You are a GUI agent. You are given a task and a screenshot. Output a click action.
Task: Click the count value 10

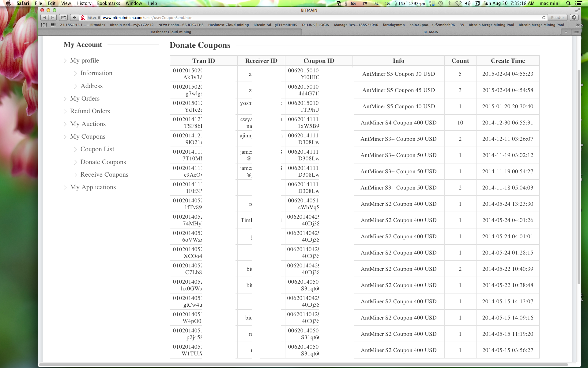click(x=460, y=123)
